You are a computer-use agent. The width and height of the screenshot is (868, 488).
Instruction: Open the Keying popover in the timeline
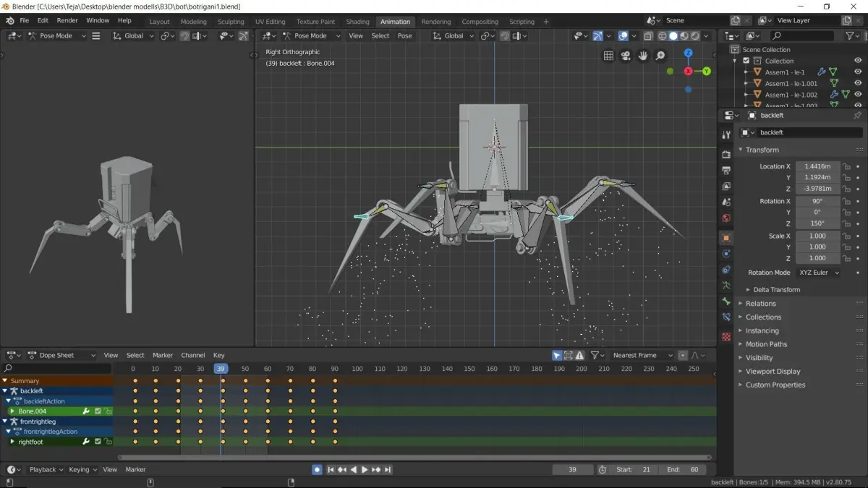coord(82,469)
